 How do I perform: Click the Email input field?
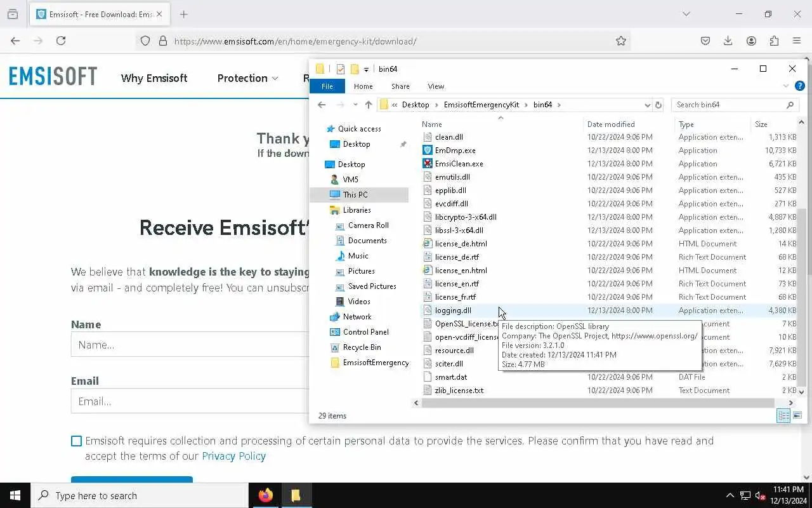click(190, 401)
